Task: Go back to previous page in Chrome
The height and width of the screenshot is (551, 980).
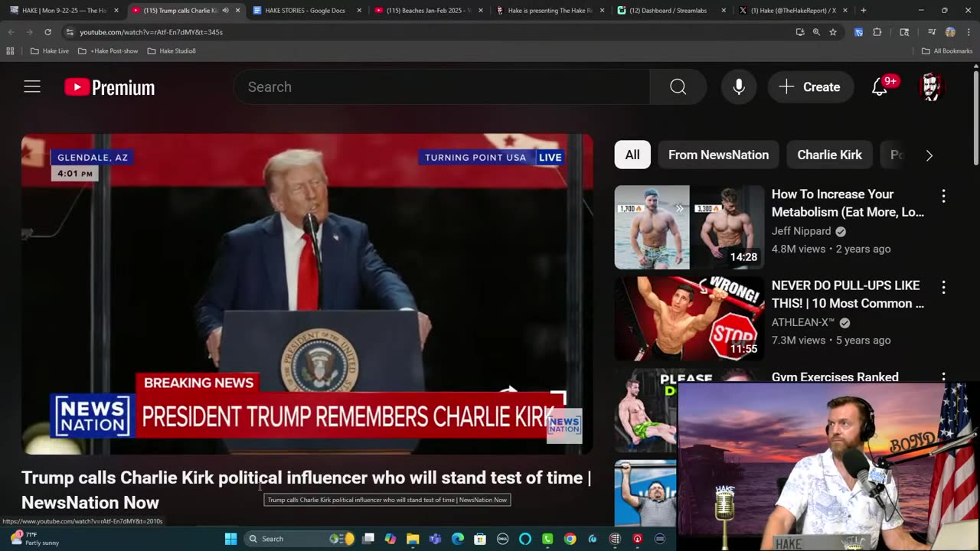Action: point(11,32)
